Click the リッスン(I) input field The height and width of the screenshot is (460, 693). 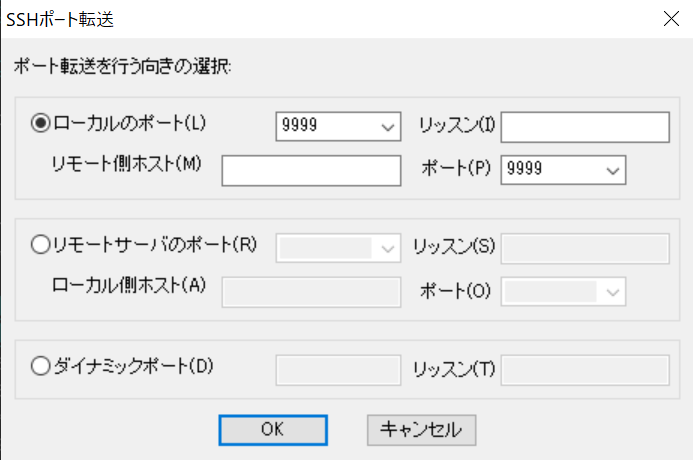pyautogui.click(x=585, y=127)
